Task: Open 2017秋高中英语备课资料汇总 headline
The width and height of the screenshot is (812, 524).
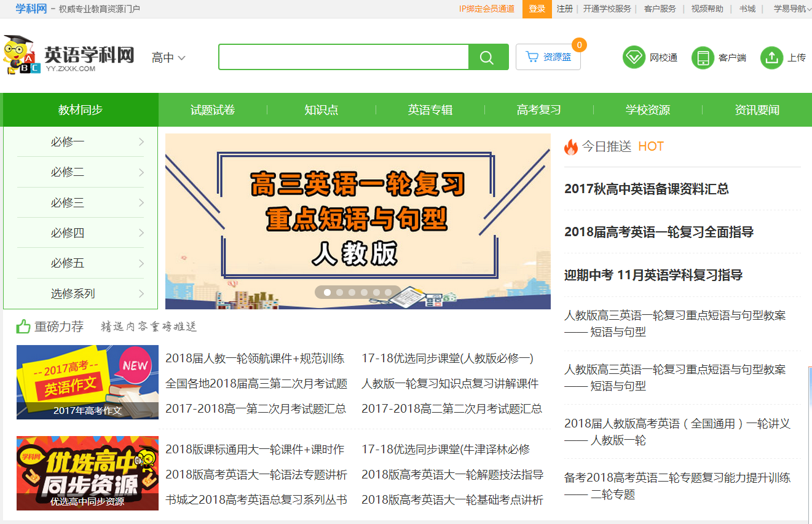Action: coord(647,189)
